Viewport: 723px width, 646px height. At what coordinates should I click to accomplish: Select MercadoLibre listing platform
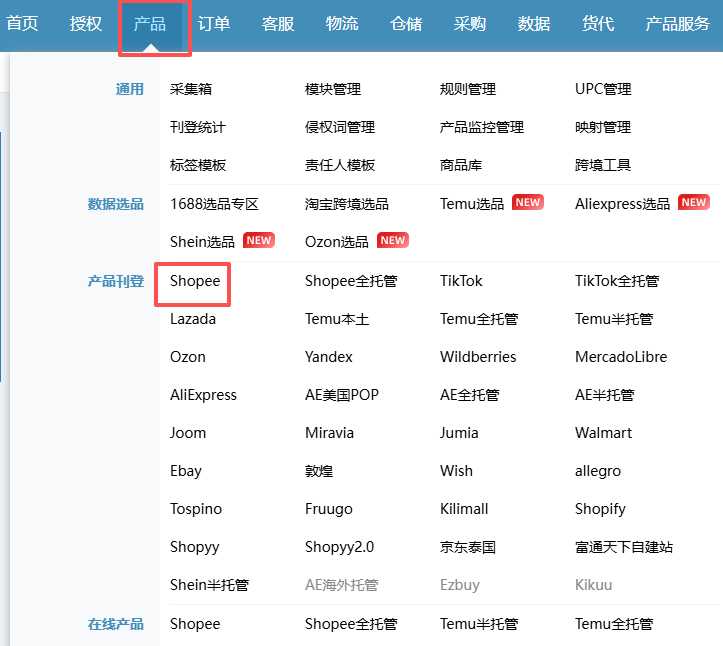pyautogui.click(x=621, y=357)
